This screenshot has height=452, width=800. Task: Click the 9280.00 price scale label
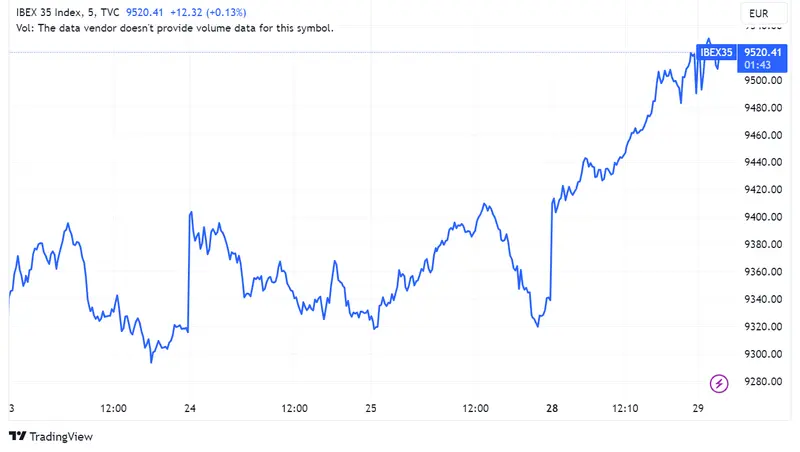pos(762,381)
